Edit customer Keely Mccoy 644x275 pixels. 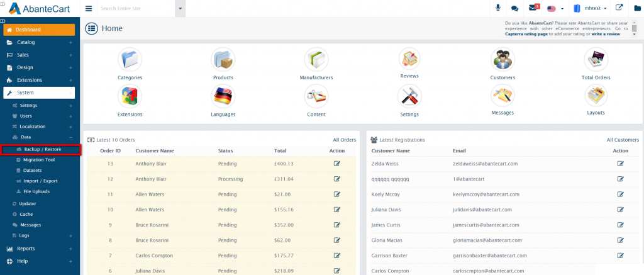click(x=620, y=194)
